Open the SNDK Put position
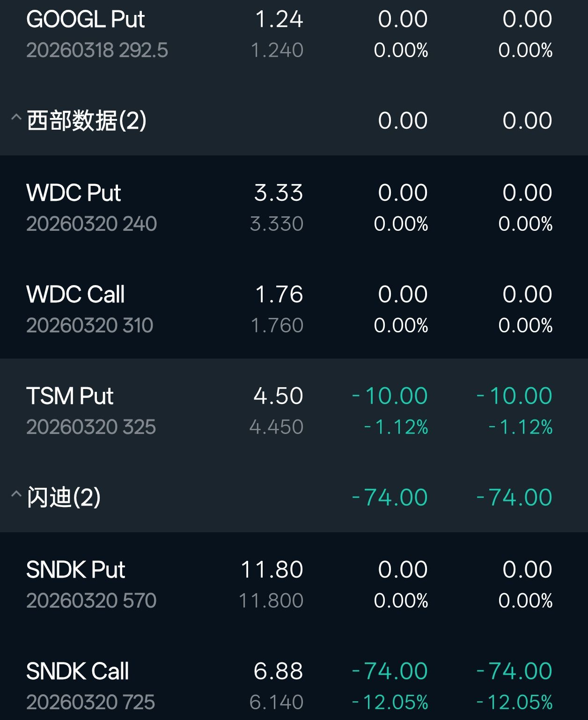The image size is (588, 720). coord(76,570)
